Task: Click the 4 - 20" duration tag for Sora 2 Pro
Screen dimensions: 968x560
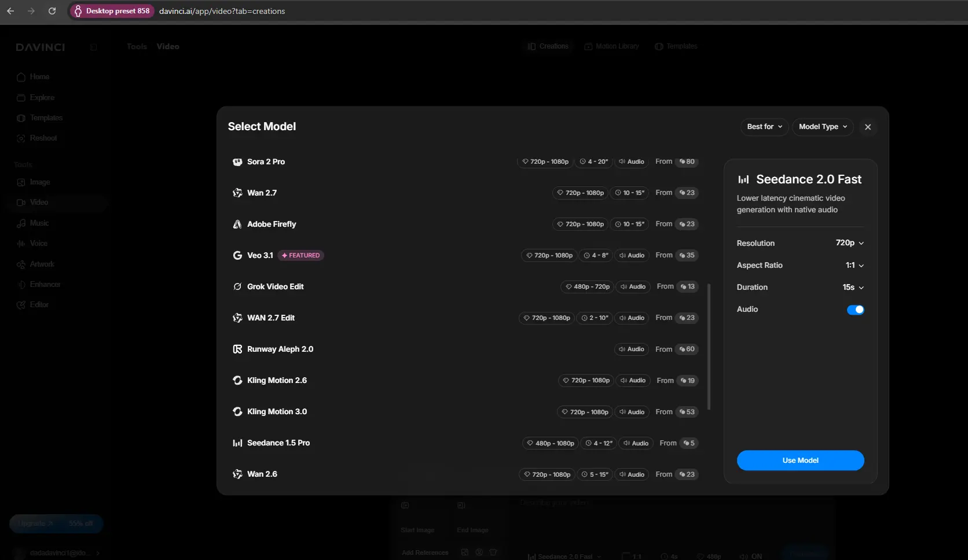Action: pyautogui.click(x=594, y=162)
